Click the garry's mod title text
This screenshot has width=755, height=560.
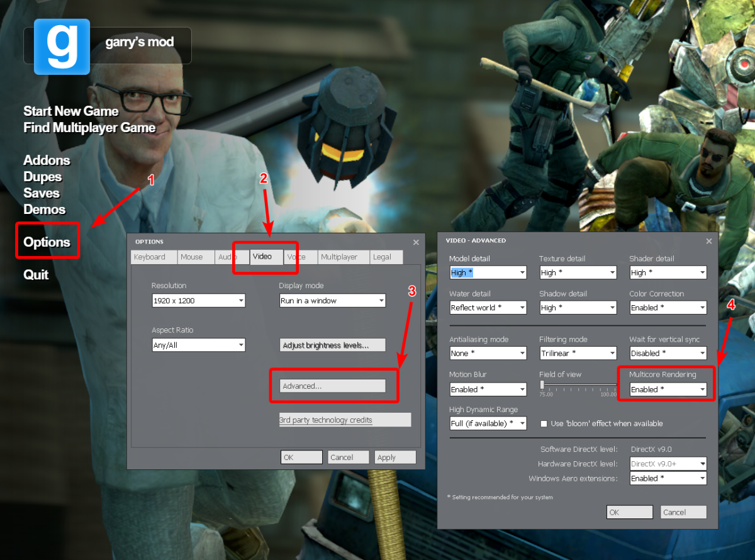point(140,43)
